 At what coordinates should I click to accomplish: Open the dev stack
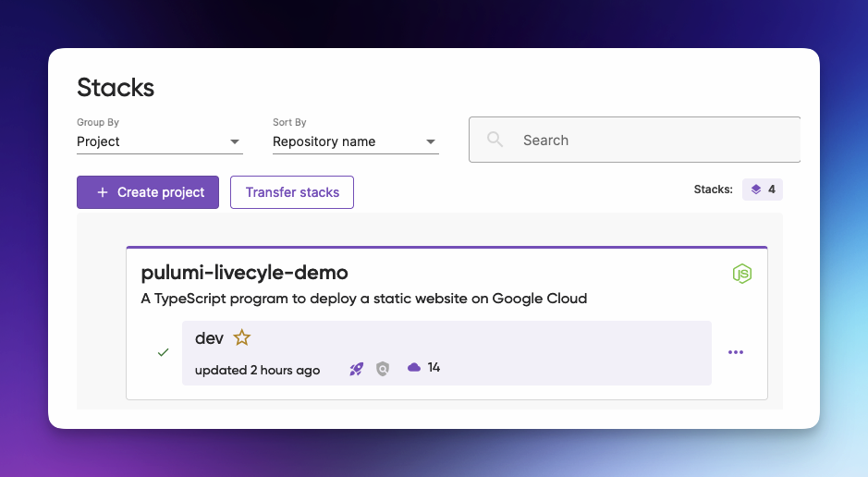[210, 338]
